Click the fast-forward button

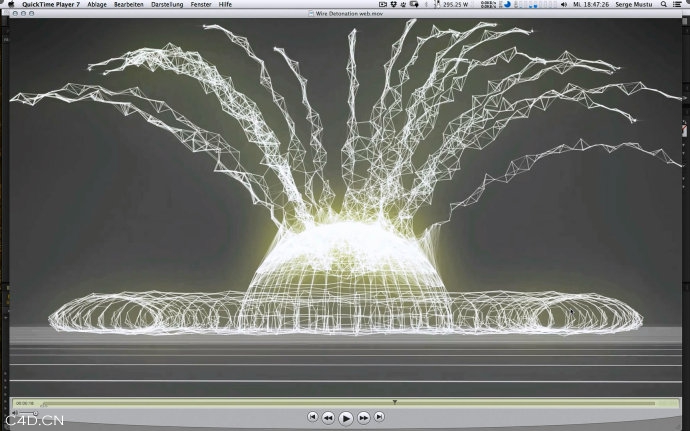tap(363, 417)
